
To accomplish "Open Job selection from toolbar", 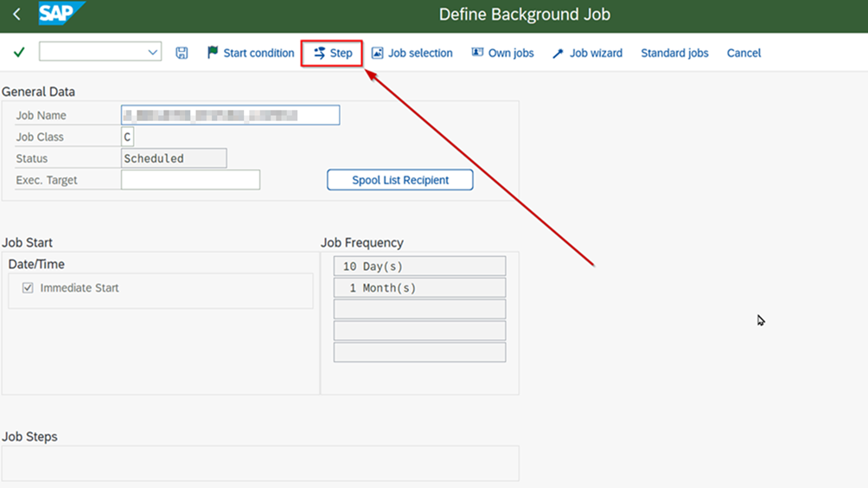I will pos(412,53).
